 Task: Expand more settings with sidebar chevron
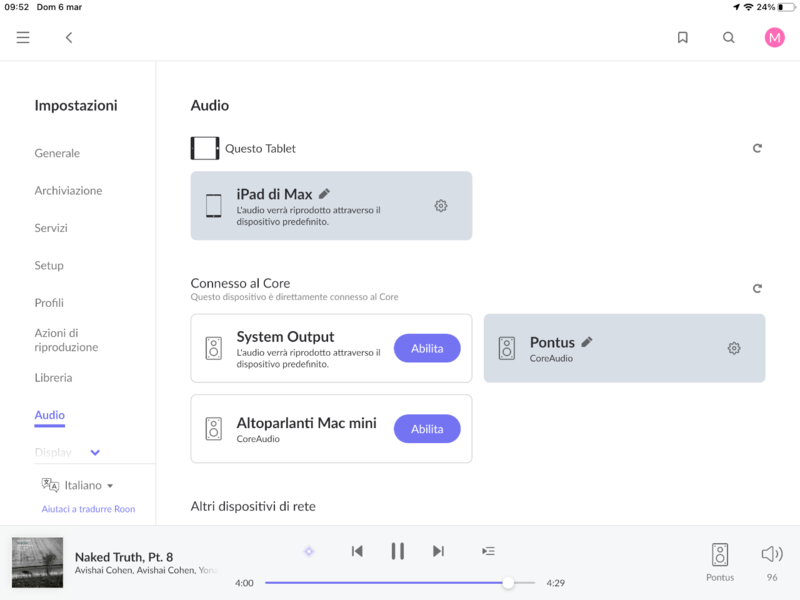click(x=95, y=453)
